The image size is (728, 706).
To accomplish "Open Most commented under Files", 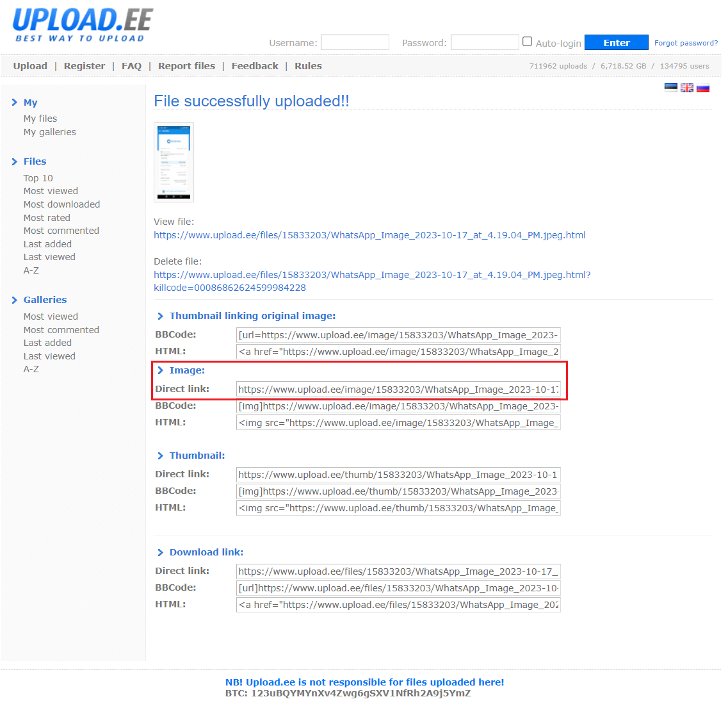I will pyautogui.click(x=61, y=231).
